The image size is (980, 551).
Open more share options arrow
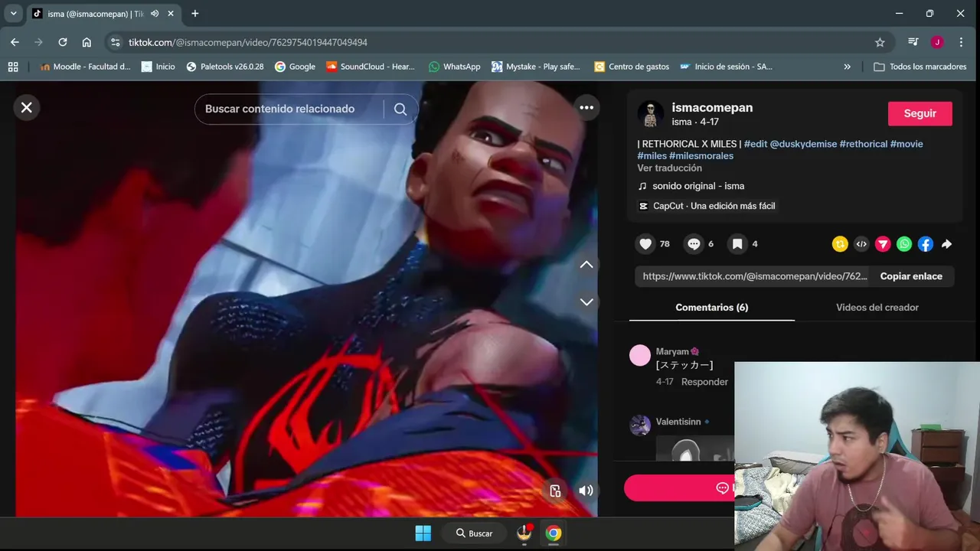pos(947,244)
